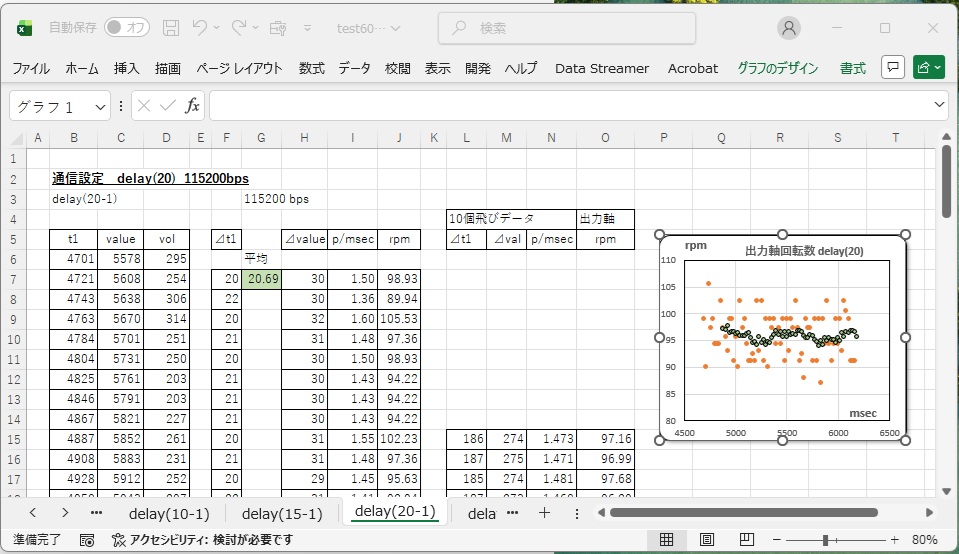The height and width of the screenshot is (554, 959).
Task: Add a new sheet with plus icon
Action: coord(544,513)
